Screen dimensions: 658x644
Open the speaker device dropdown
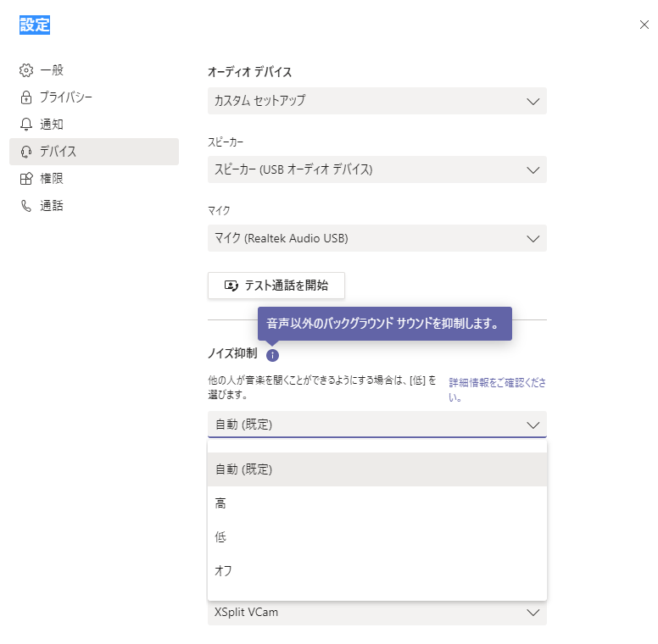click(x=376, y=169)
